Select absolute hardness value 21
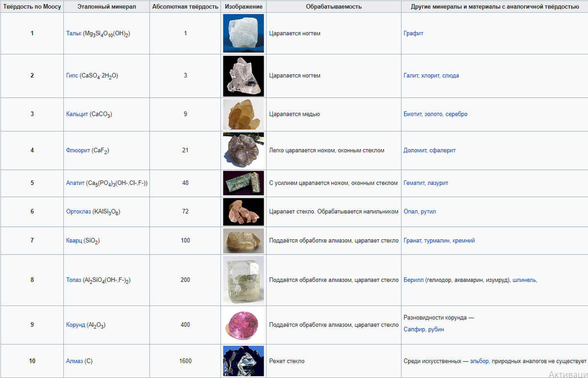Viewport: 588px width, 378px height. (x=185, y=150)
